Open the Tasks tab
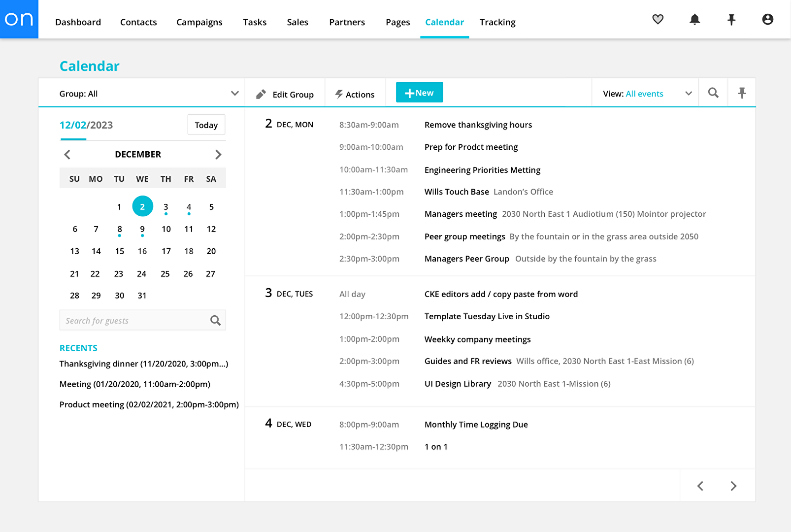 [255, 22]
